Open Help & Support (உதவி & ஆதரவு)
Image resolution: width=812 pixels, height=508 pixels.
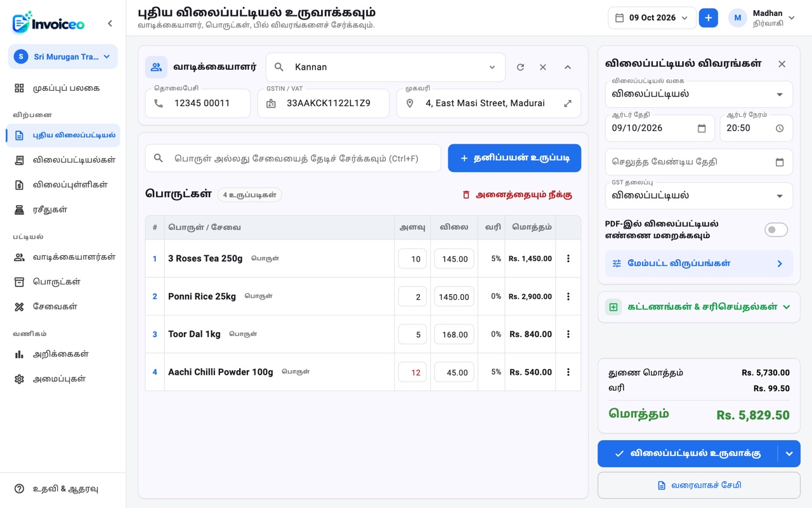[x=63, y=489]
